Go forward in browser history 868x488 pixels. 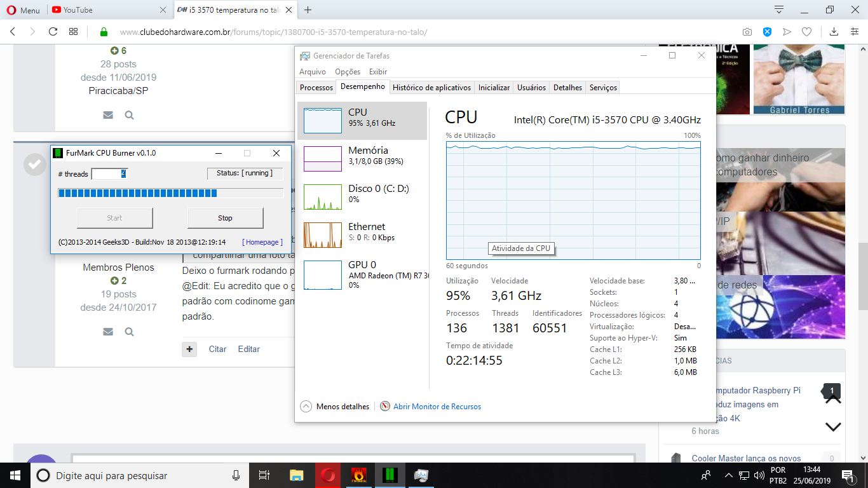click(32, 32)
